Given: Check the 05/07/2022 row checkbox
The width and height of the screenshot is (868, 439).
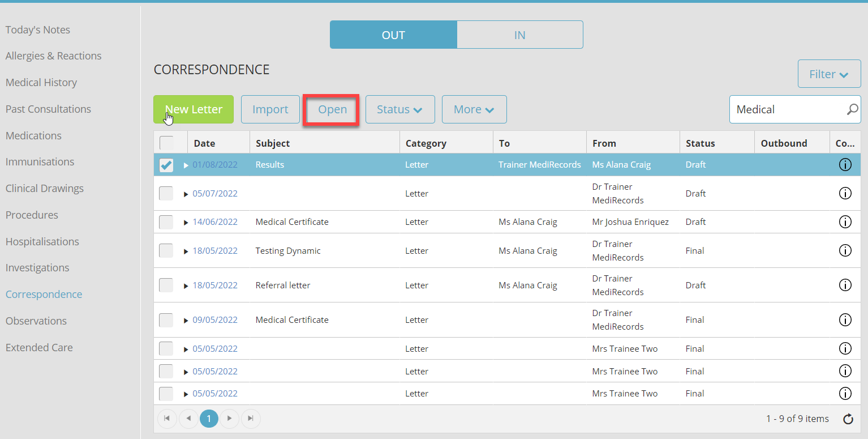Looking at the screenshot, I should [166, 193].
